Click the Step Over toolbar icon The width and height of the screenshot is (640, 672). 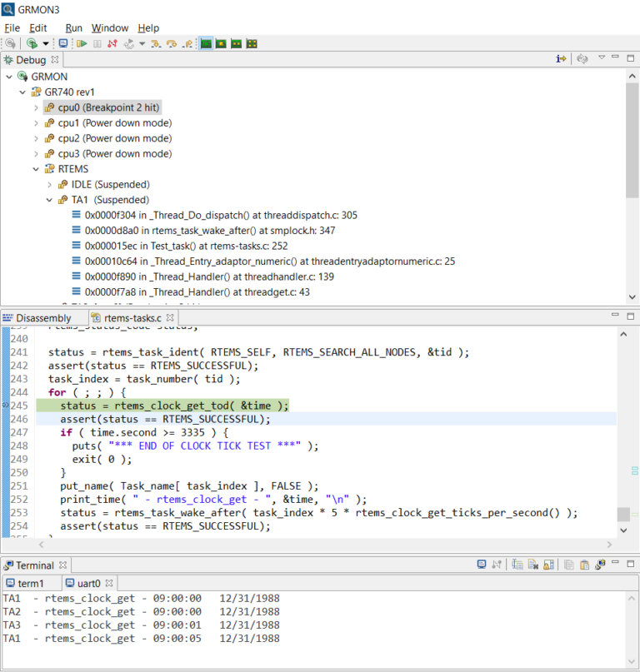172,43
